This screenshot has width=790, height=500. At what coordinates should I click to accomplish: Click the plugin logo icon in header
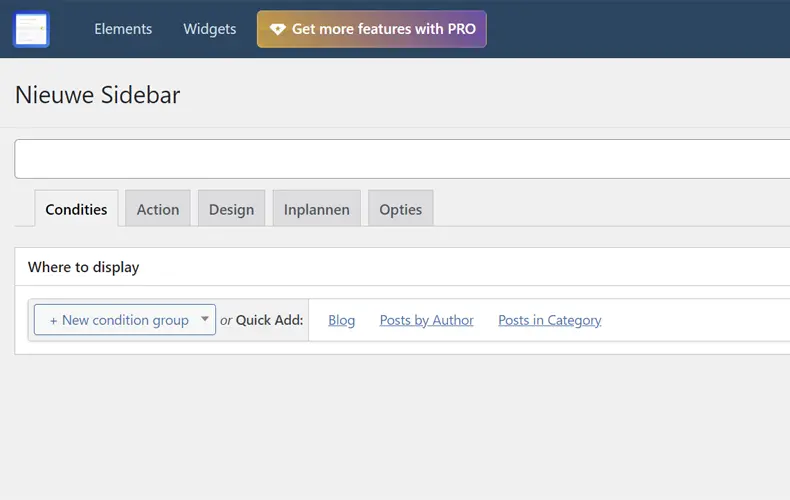31,29
